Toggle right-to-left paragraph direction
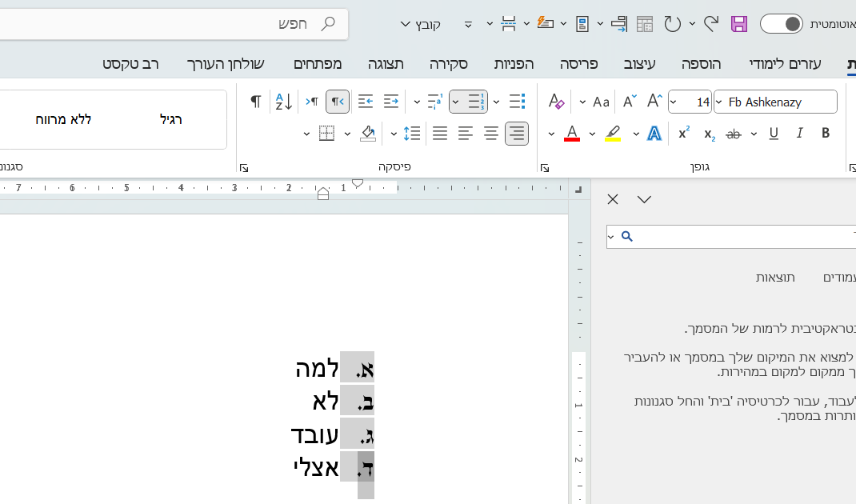This screenshot has width=856, height=504. [337, 102]
